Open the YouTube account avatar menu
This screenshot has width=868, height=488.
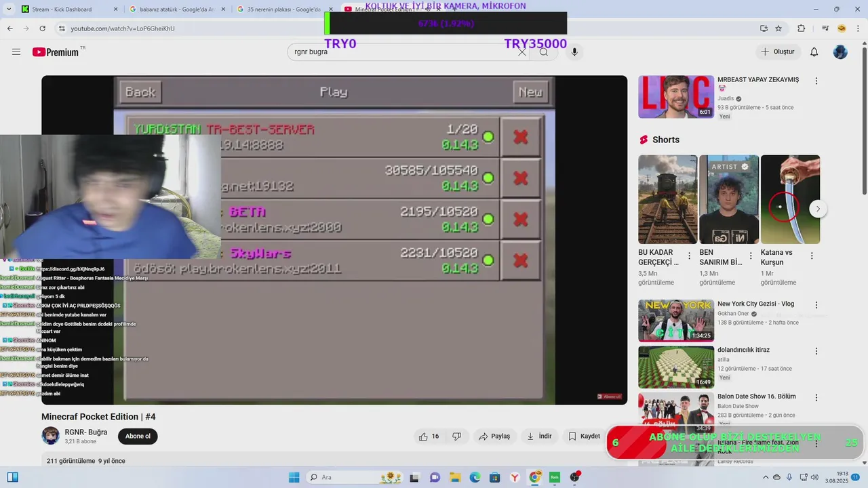[x=840, y=52]
